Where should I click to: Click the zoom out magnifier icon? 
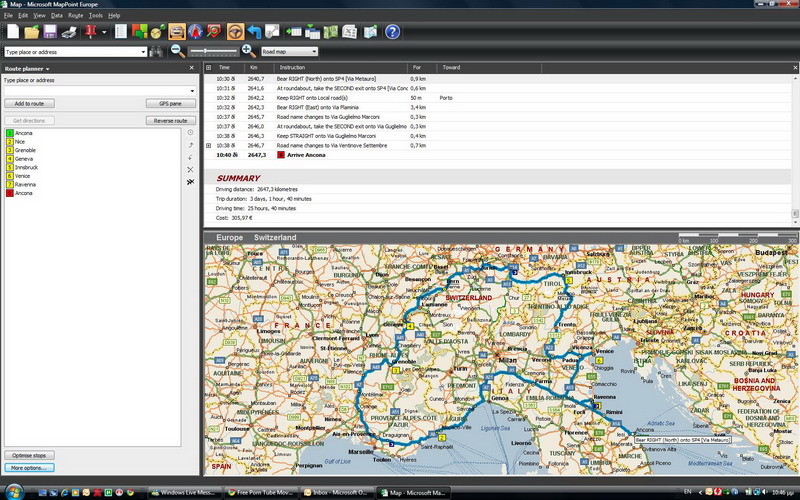pyautogui.click(x=177, y=51)
